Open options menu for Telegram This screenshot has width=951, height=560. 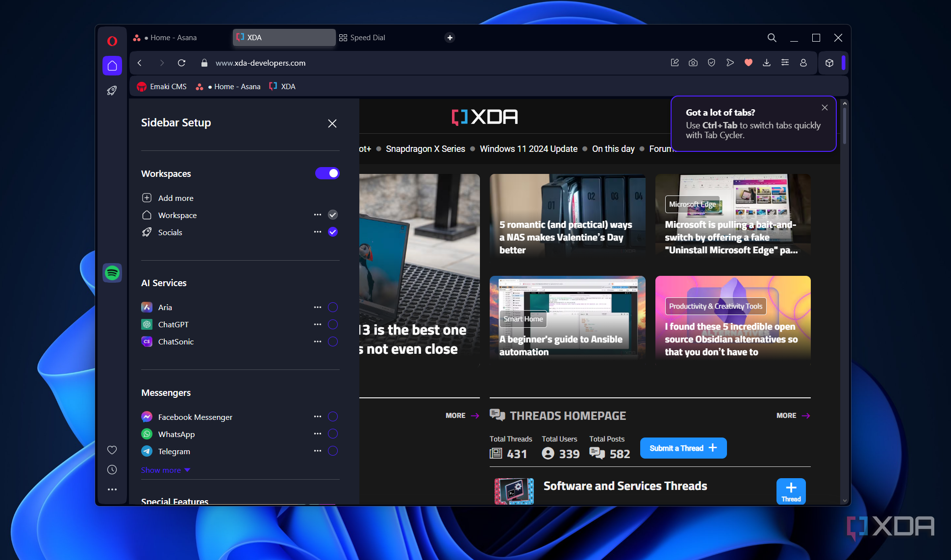pos(318,451)
